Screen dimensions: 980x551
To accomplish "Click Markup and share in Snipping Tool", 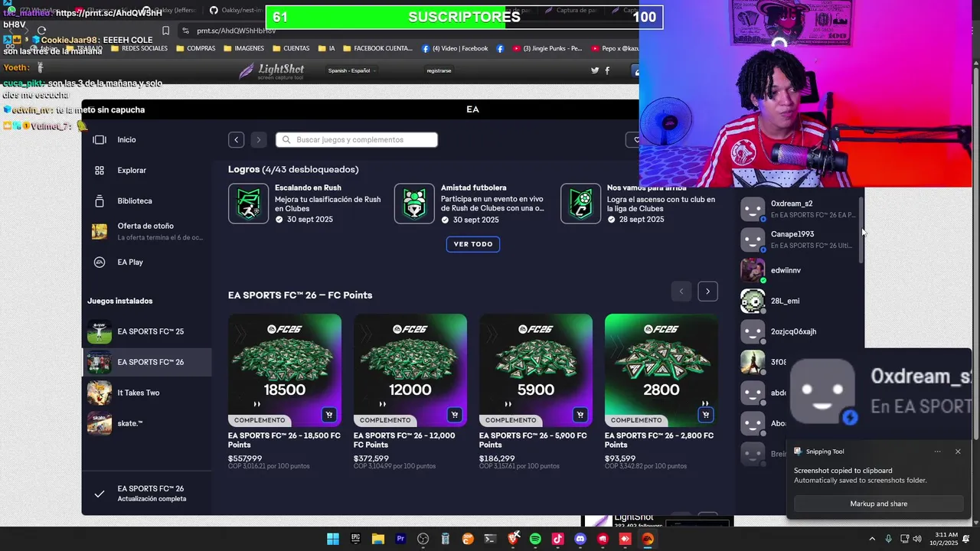I will (878, 504).
